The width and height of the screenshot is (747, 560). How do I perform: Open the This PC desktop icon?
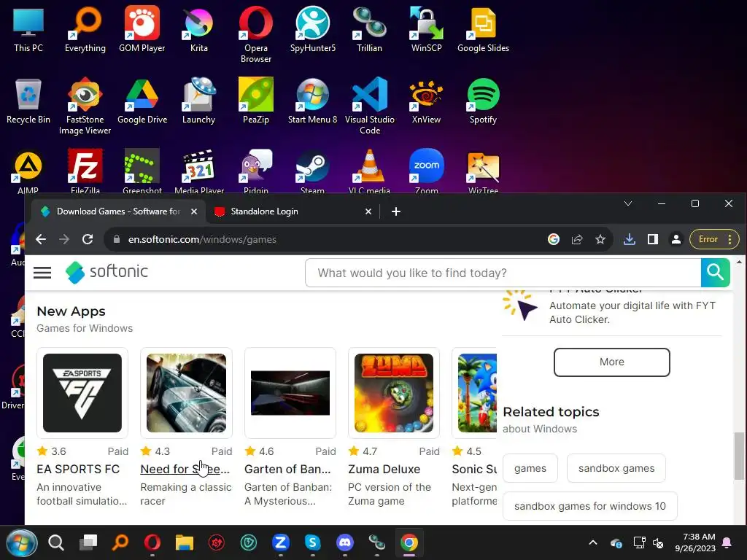[28, 29]
